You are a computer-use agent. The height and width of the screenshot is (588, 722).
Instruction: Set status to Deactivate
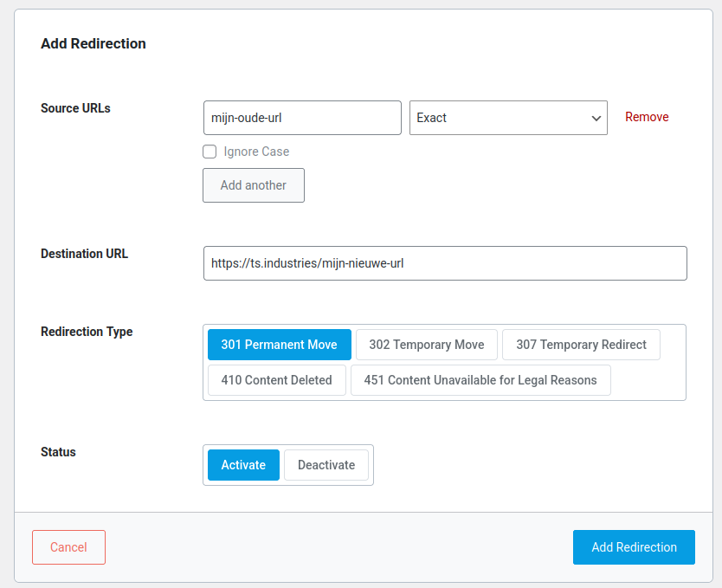pos(326,464)
